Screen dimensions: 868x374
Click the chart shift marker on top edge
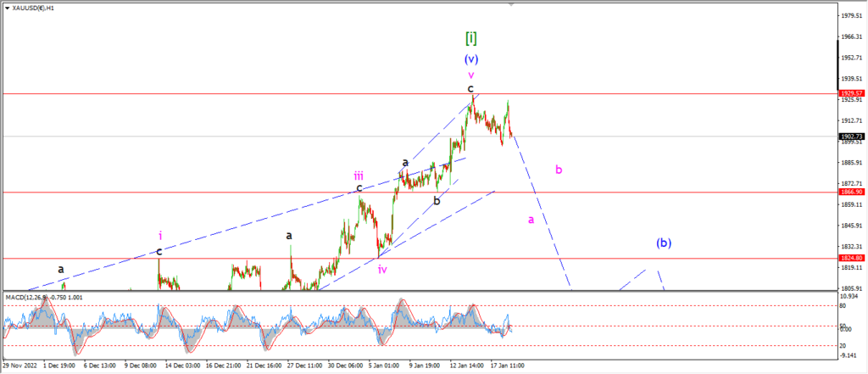511,4
